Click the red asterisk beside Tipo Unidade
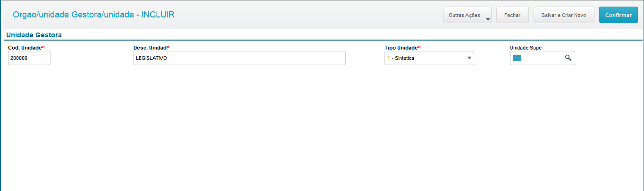Viewport: 644px width, 191px height. point(419,47)
